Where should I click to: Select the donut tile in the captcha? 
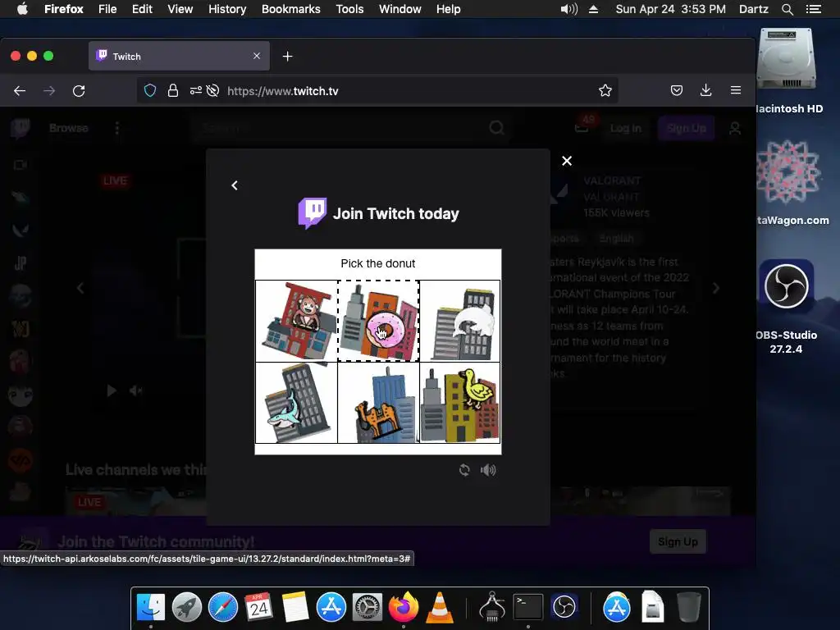(378, 321)
